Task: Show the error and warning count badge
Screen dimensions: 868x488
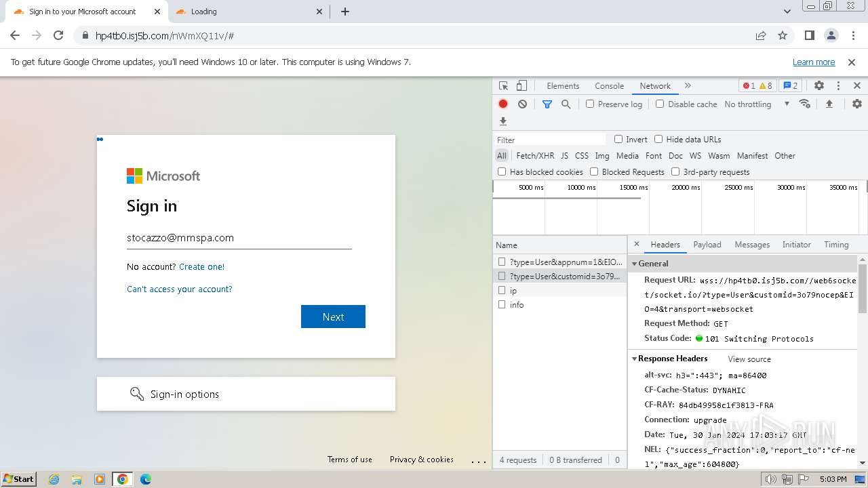Action: point(757,86)
